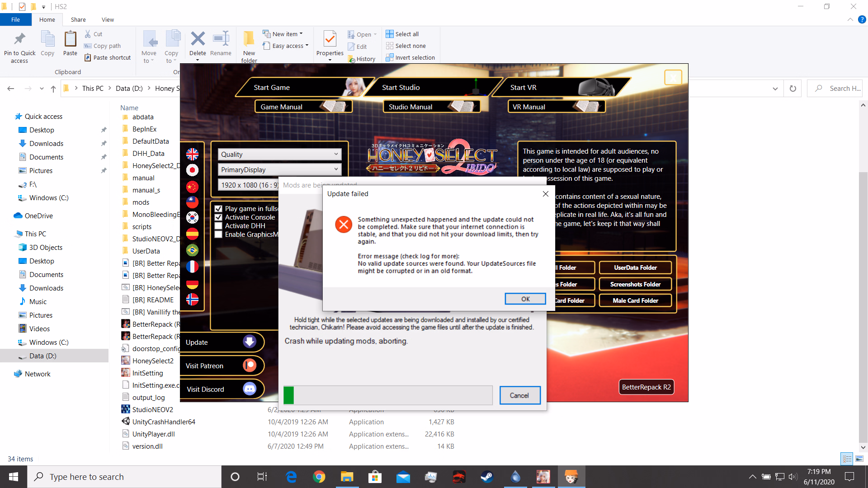Select the Spanish flag language icon
Viewport: 868px width, 488px height.
(192, 234)
